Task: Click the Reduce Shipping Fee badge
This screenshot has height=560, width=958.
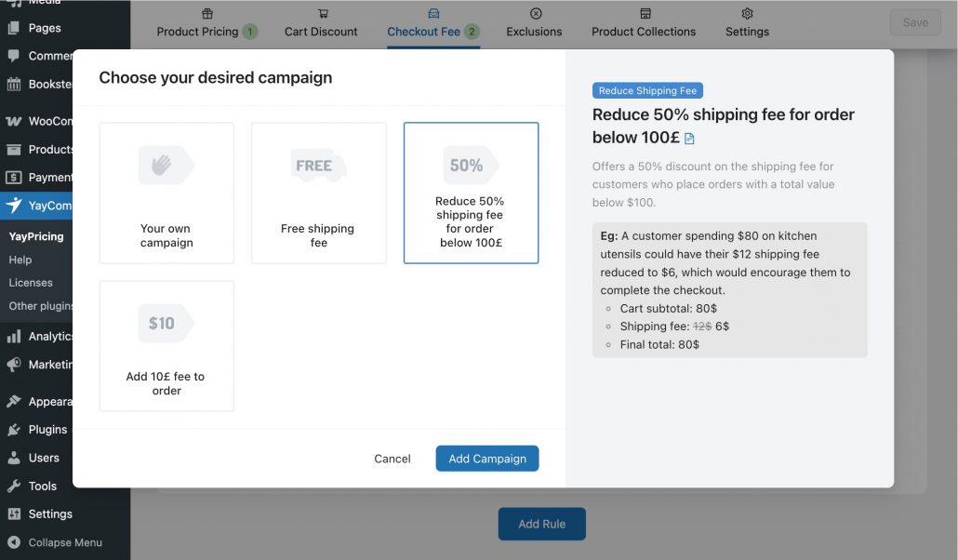Action: (647, 90)
